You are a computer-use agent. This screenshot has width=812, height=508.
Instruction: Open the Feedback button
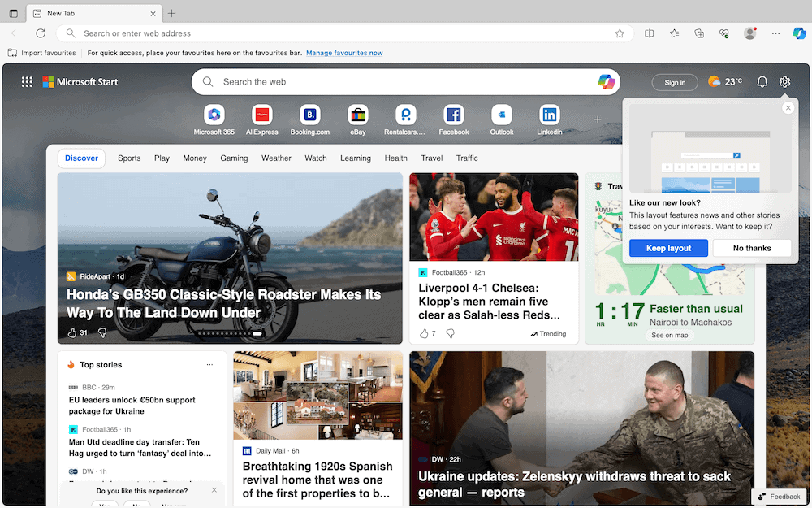[780, 497]
